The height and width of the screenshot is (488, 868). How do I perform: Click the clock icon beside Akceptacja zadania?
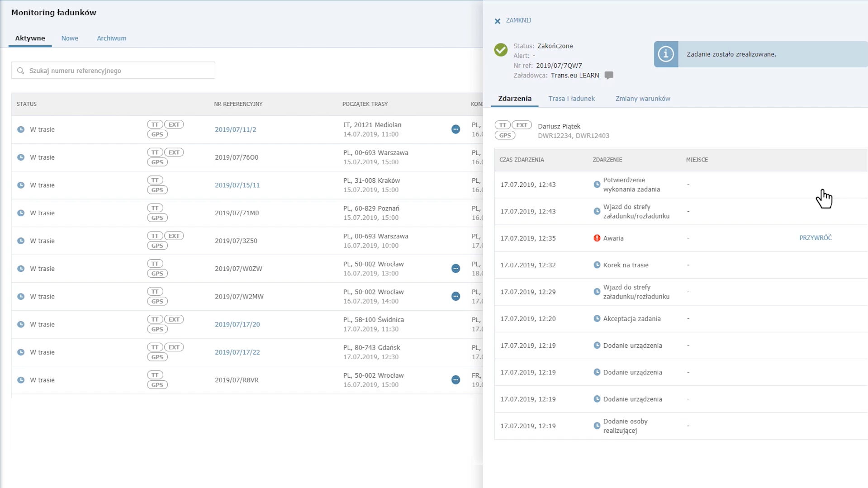597,318
